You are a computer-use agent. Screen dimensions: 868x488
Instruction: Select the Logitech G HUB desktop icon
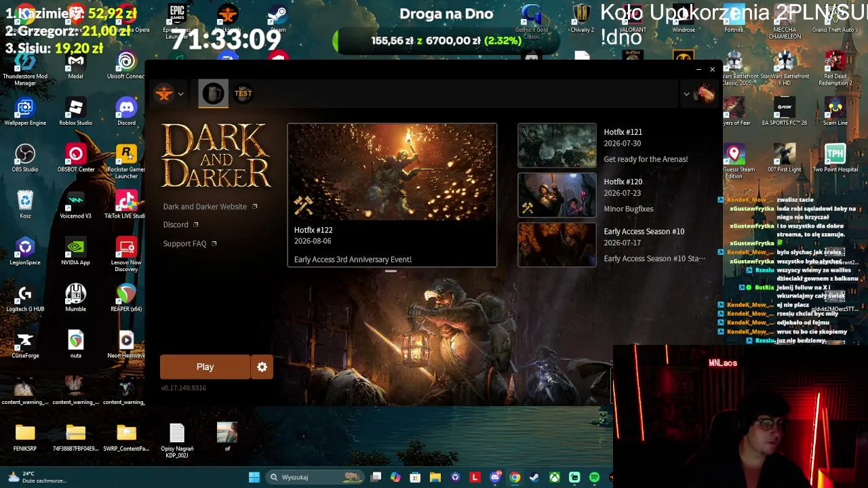tap(25, 298)
